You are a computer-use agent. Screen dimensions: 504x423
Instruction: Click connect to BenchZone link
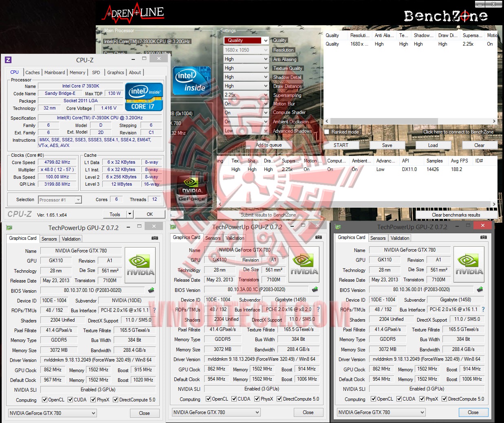click(x=458, y=132)
